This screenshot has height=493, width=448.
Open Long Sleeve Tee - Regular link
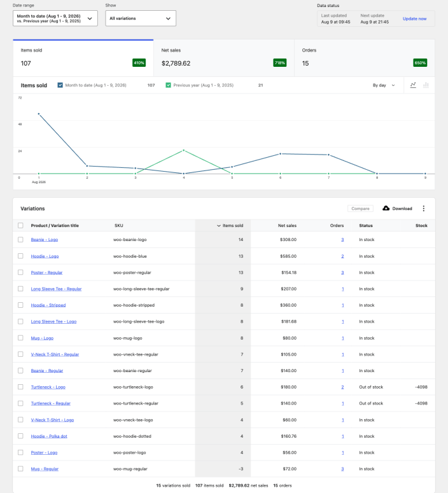coord(56,289)
